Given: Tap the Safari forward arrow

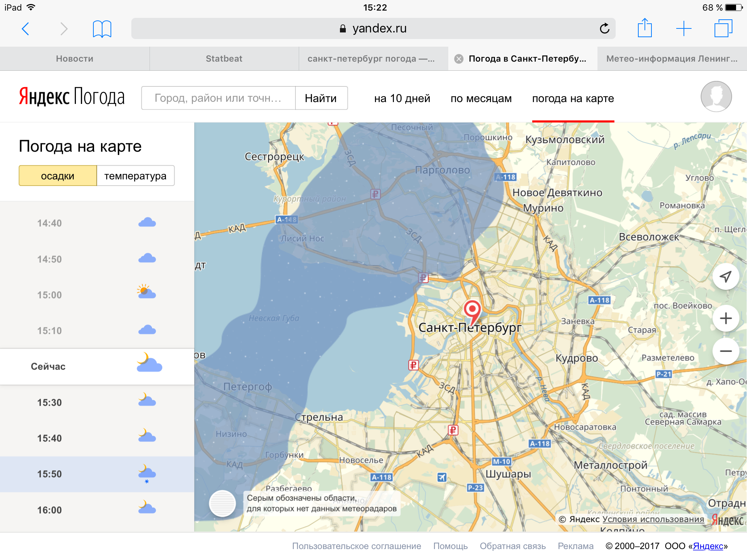Looking at the screenshot, I should (64, 29).
